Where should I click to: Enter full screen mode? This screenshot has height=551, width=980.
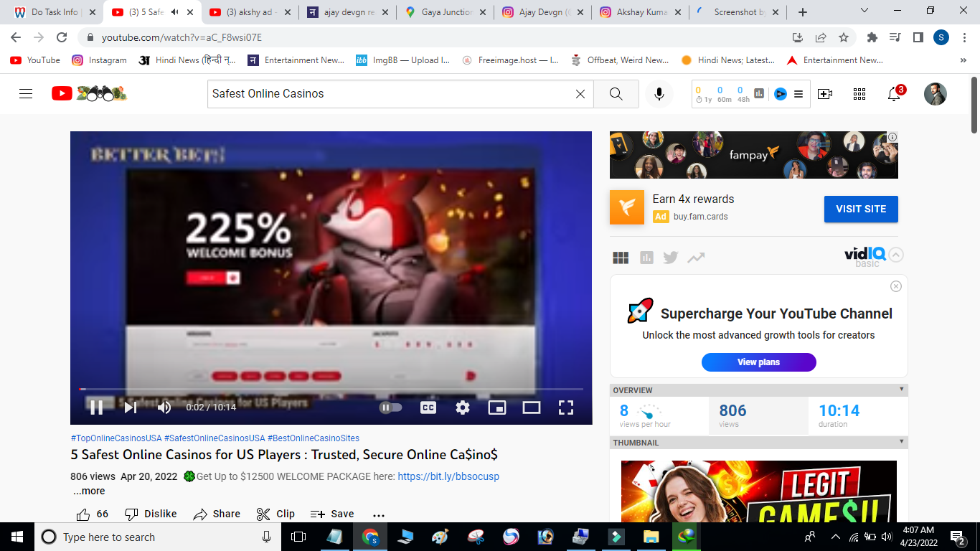click(566, 408)
